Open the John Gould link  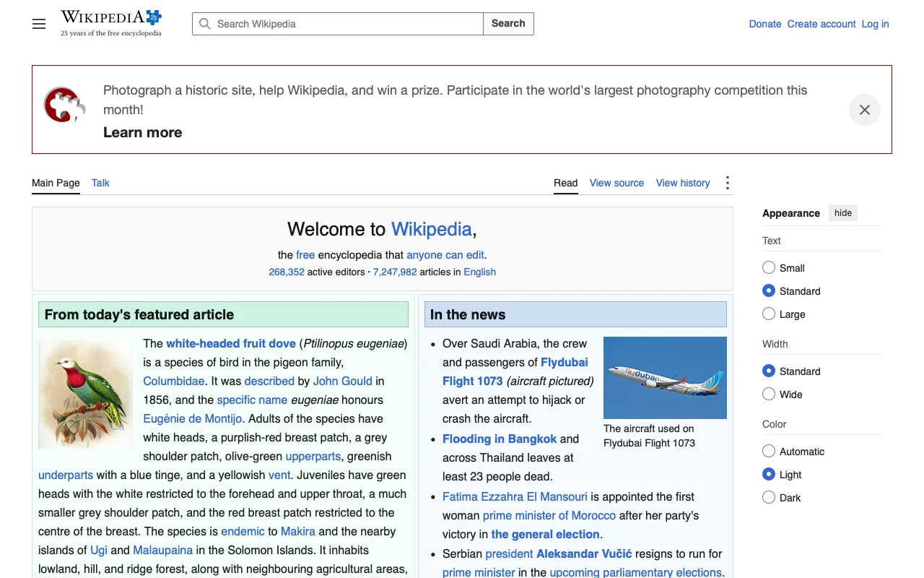point(343,381)
